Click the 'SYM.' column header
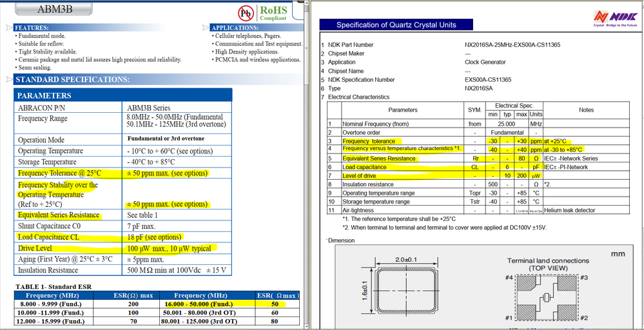644x330 pixels. pos(475,110)
